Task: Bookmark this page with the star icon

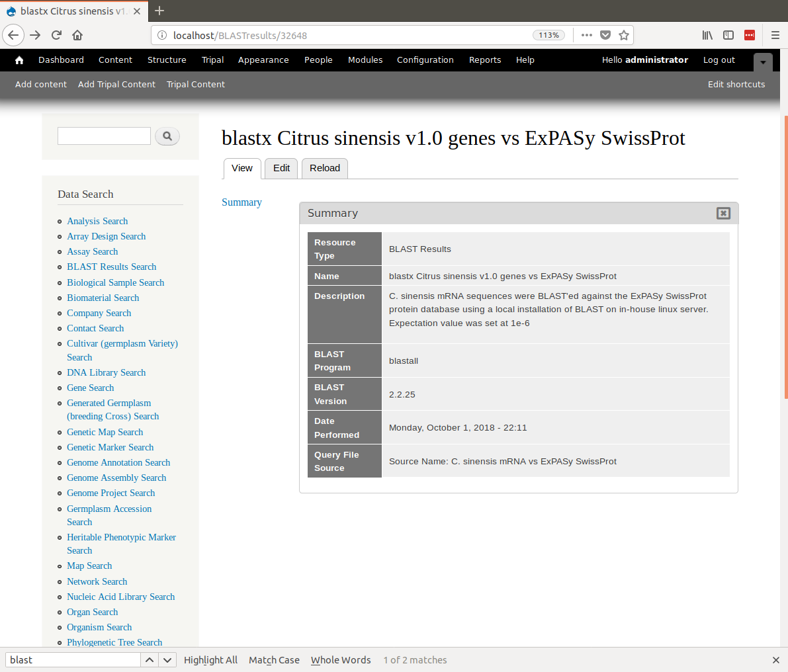Action: 623,35
